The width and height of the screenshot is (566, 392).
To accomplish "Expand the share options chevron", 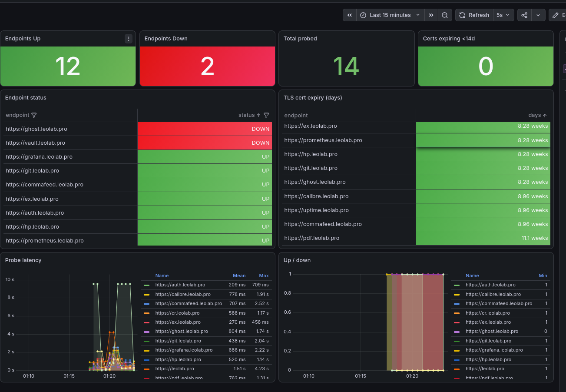I will (538, 15).
